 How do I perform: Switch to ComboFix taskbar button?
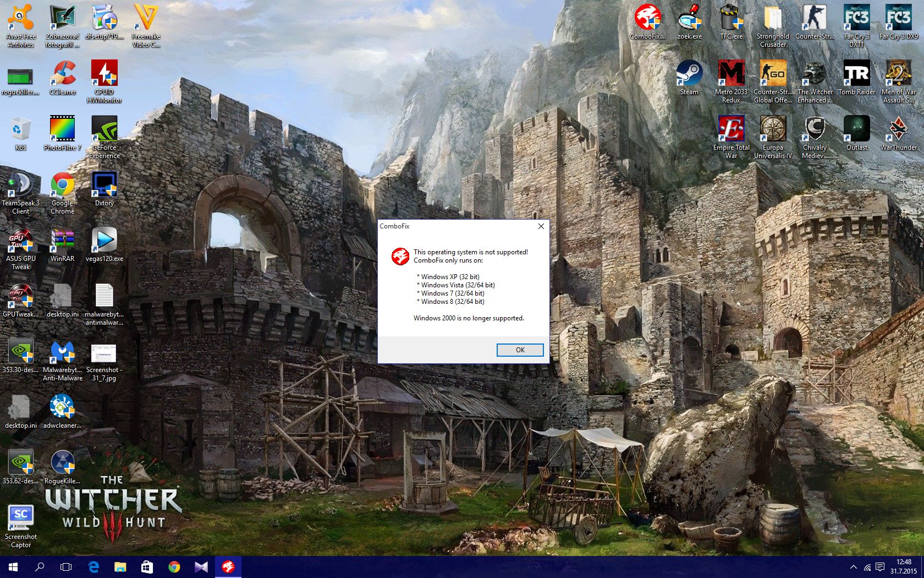(228, 567)
